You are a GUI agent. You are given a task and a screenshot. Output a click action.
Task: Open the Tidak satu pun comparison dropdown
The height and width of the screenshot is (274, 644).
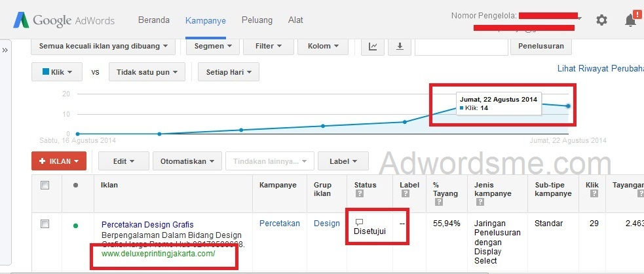147,72
